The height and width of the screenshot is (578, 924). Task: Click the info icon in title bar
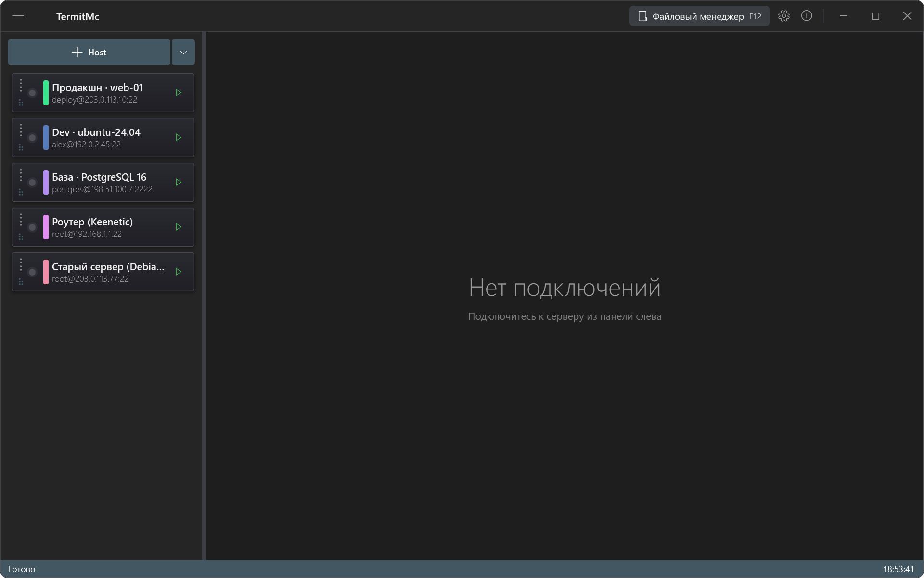(x=807, y=16)
